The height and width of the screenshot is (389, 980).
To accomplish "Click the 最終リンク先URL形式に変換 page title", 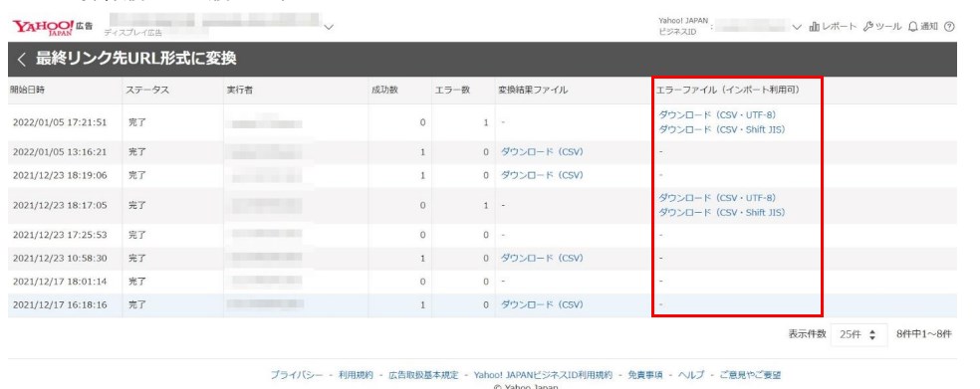I will [x=136, y=60].
